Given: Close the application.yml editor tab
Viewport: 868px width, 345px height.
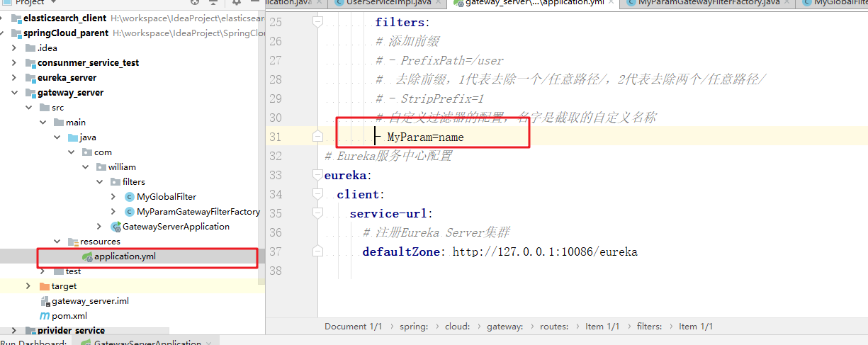Looking at the screenshot, I should point(612,3).
